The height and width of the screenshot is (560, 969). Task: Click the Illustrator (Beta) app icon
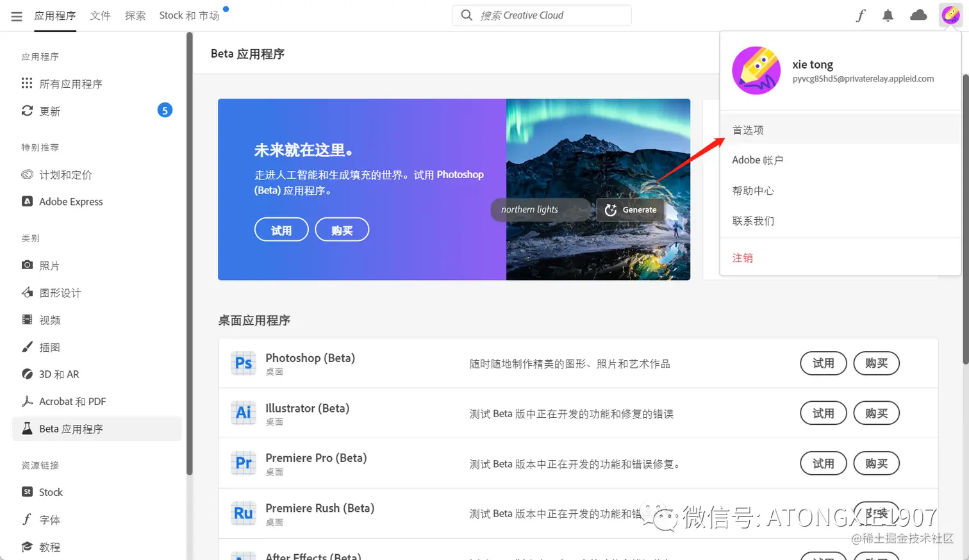[244, 413]
